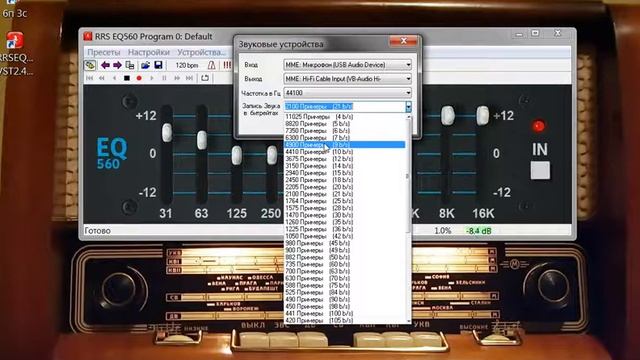Go to next program with right arrow
This screenshot has width=640, height=360.
117,65
